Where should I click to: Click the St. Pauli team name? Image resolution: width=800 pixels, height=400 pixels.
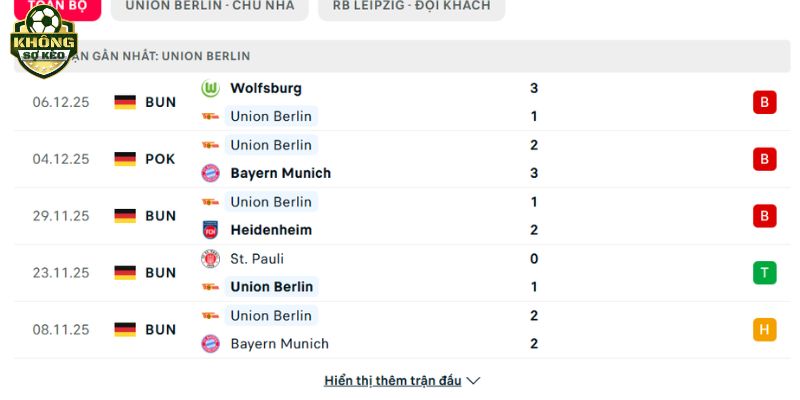[257, 259]
